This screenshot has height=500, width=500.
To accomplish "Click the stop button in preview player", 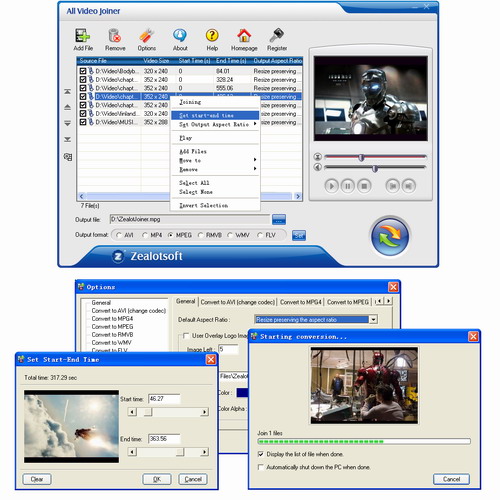I will [364, 186].
